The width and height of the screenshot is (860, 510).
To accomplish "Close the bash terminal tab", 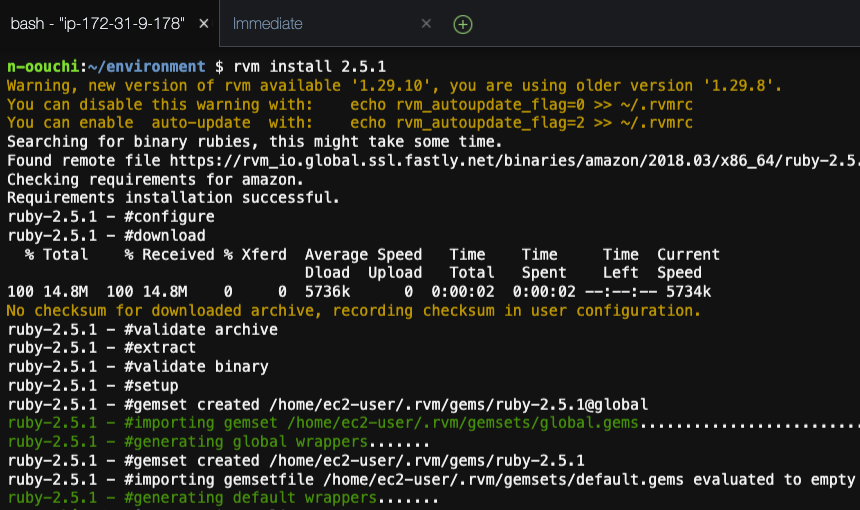I will coord(203,24).
